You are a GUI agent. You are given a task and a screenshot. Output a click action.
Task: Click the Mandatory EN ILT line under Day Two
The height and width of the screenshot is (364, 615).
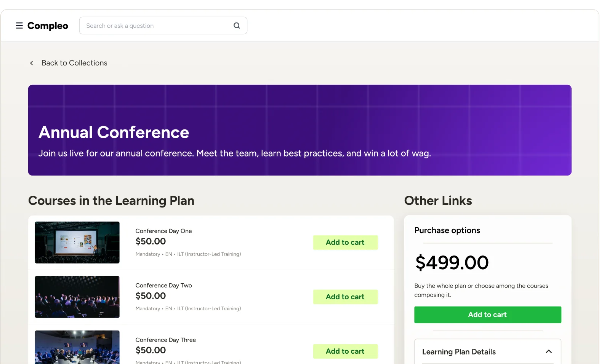tap(188, 309)
